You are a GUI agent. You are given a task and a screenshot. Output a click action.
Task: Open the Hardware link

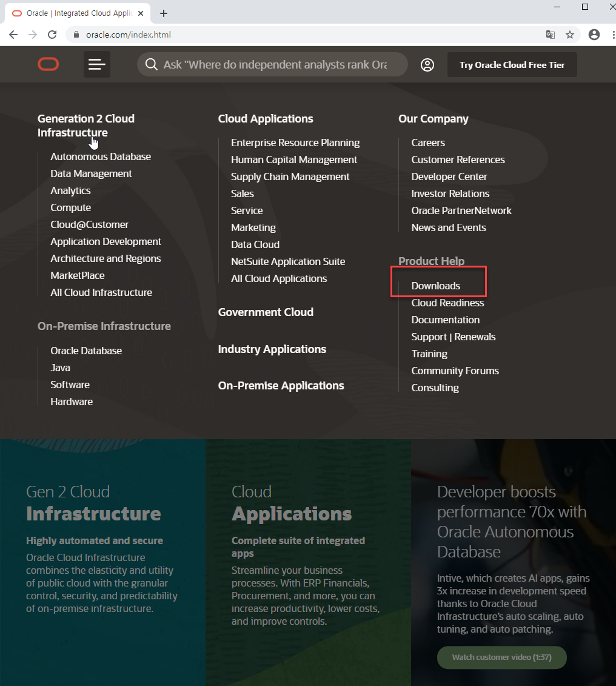(72, 402)
